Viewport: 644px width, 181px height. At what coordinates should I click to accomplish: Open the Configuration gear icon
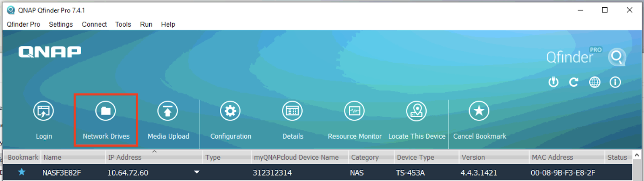click(x=230, y=111)
